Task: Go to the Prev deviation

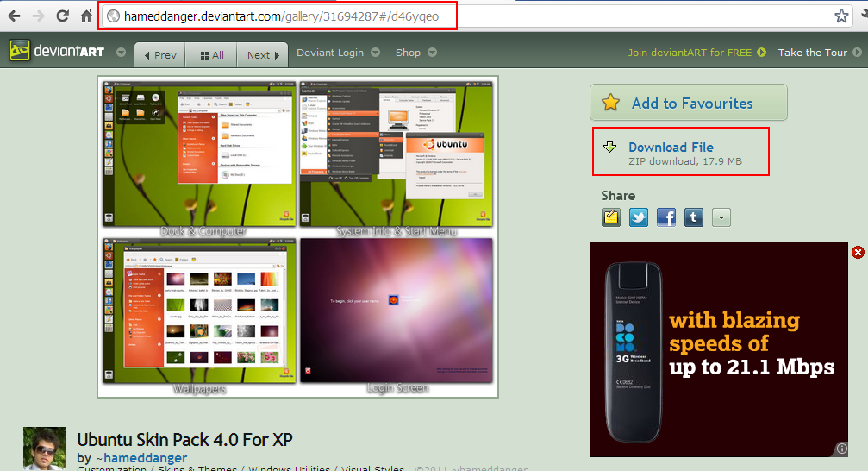Action: pos(160,55)
